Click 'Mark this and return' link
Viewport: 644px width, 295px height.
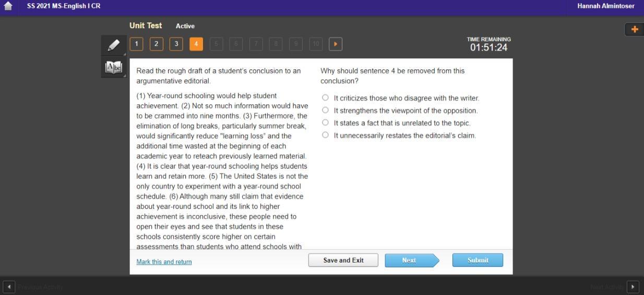(x=164, y=262)
